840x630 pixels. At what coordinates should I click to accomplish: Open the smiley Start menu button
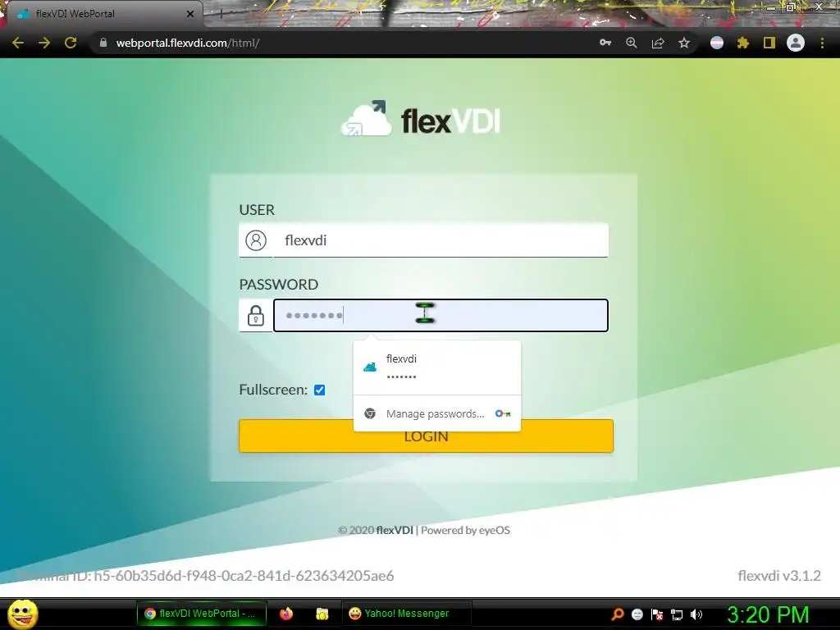(22, 614)
